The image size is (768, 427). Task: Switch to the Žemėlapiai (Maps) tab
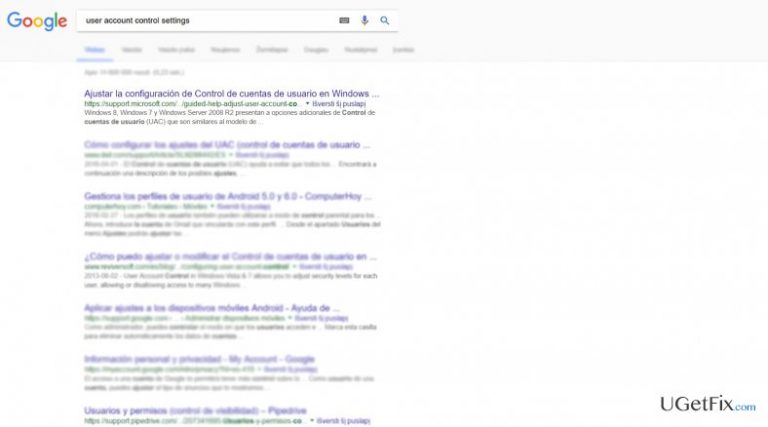[272, 50]
